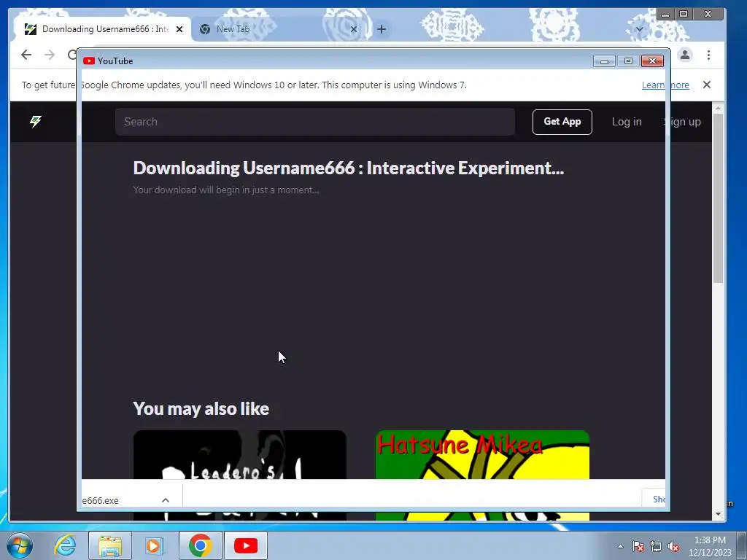Click the muted volume tray icon

click(x=673, y=546)
